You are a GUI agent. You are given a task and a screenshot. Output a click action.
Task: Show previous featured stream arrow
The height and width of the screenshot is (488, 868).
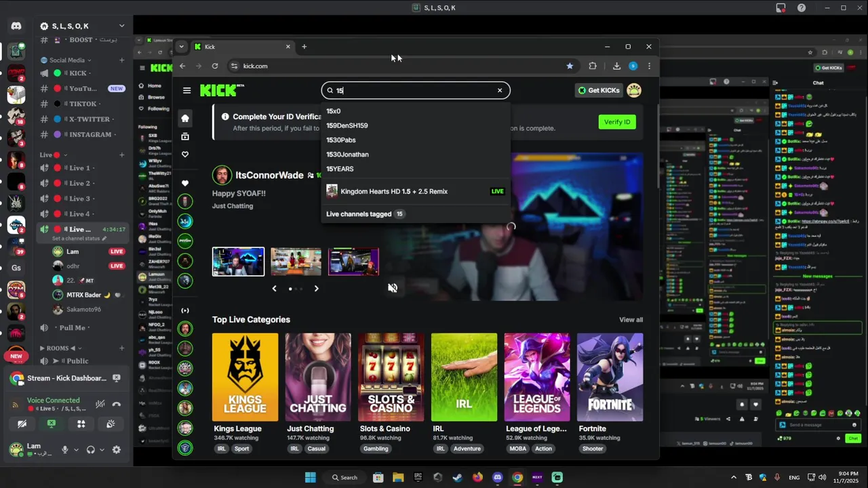274,289
